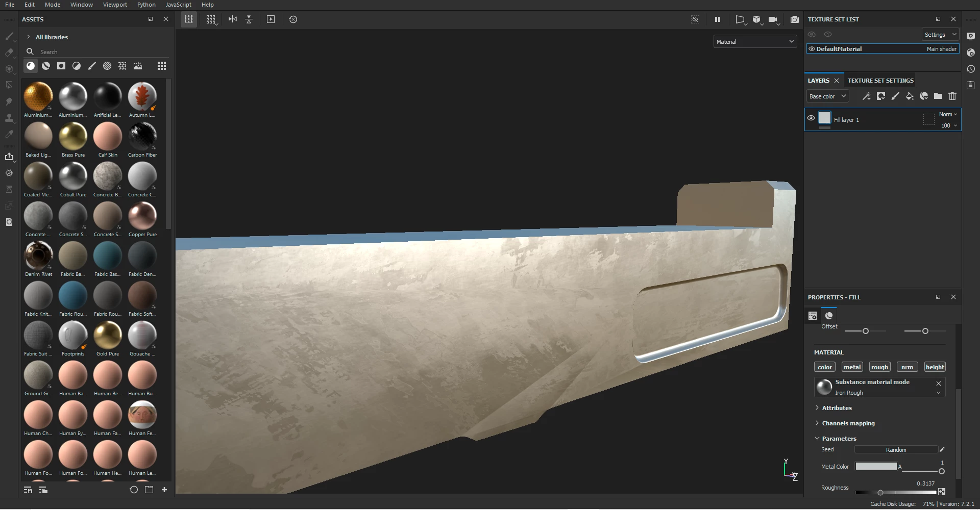This screenshot has height=510, width=980.
Task: Open the Viewport menu
Action: (x=115, y=5)
